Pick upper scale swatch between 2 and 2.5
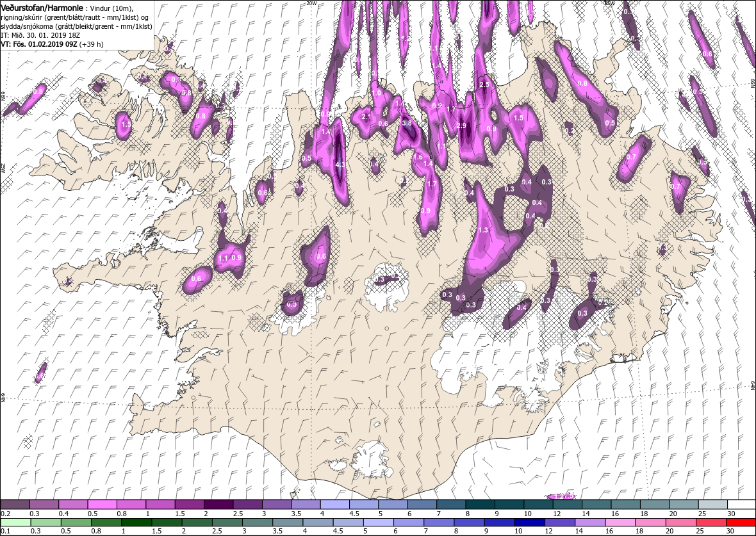This screenshot has width=756, height=536. pos(218,504)
